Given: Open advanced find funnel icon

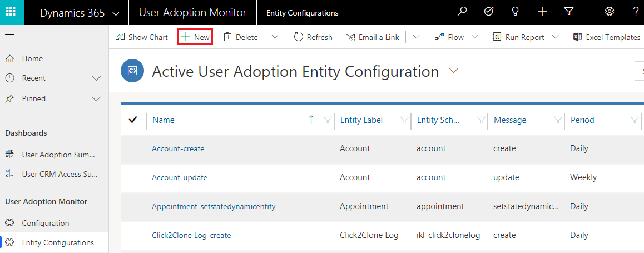Looking at the screenshot, I should pos(568,12).
